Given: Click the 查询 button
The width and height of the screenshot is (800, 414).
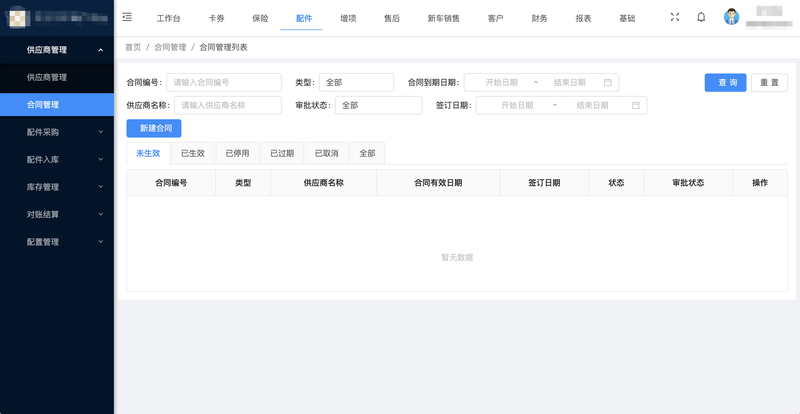Looking at the screenshot, I should [725, 83].
